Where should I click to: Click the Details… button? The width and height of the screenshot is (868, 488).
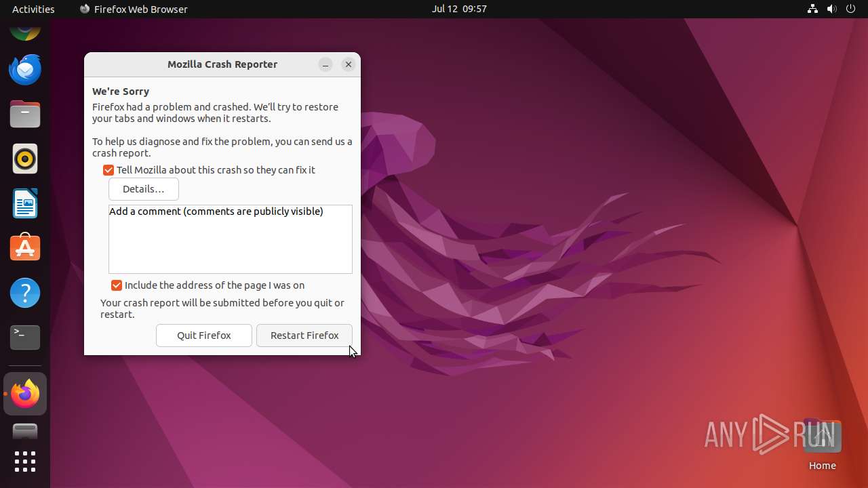tap(144, 189)
